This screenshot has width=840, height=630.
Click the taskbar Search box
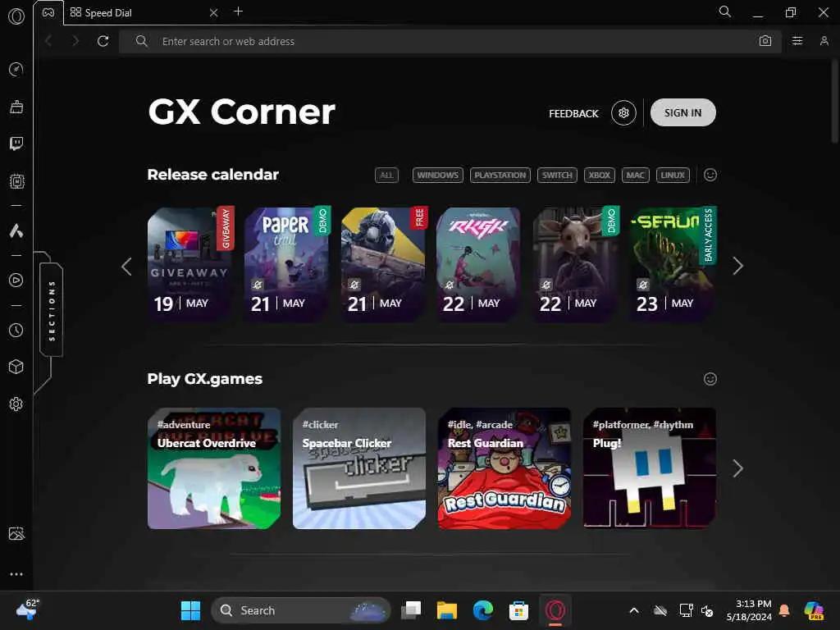coord(300,610)
